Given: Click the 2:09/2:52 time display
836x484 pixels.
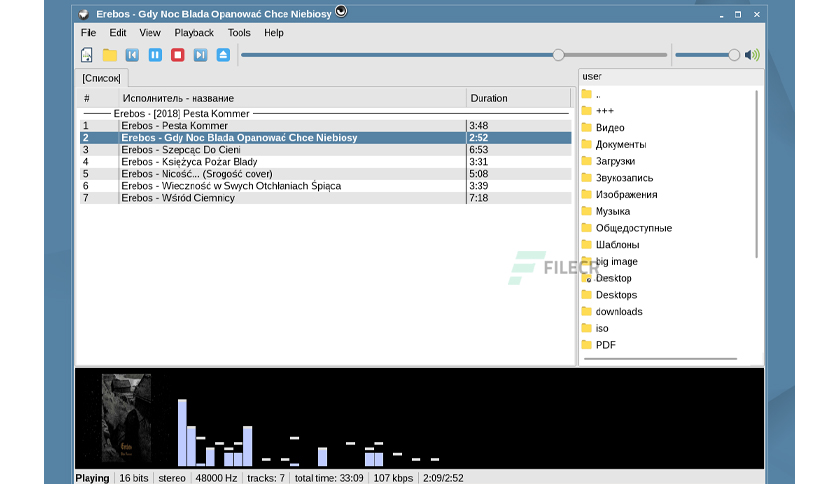Looking at the screenshot, I should (x=443, y=478).
